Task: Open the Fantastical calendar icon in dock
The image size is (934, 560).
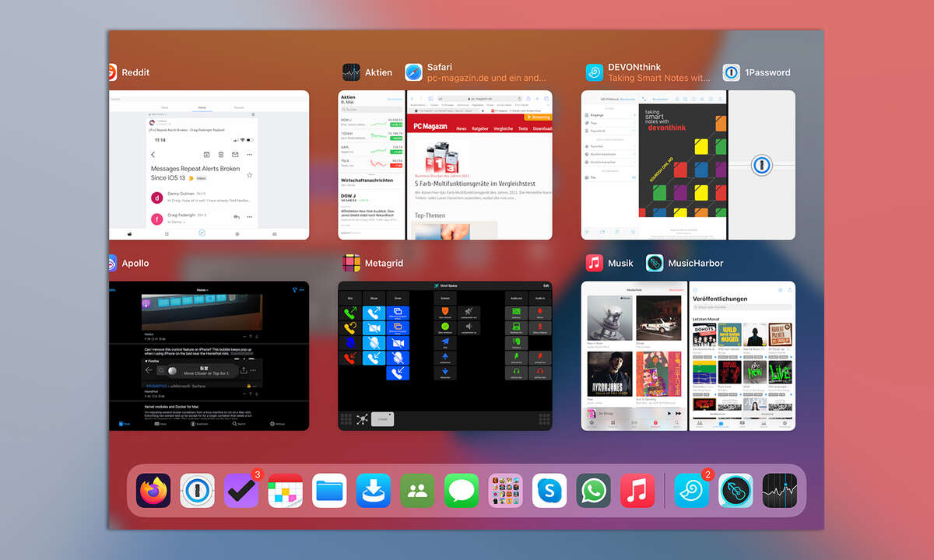Action: point(285,491)
